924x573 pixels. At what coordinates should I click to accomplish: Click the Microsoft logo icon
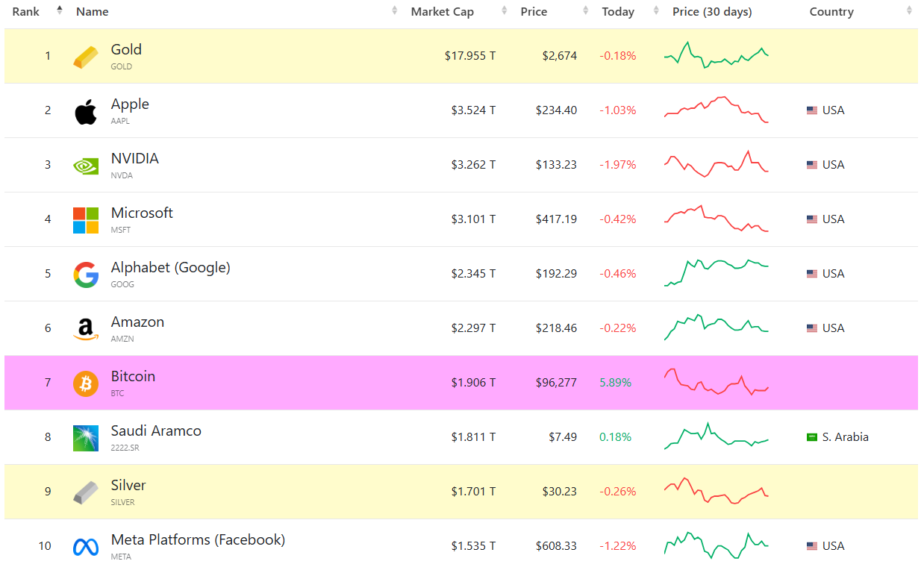click(85, 220)
